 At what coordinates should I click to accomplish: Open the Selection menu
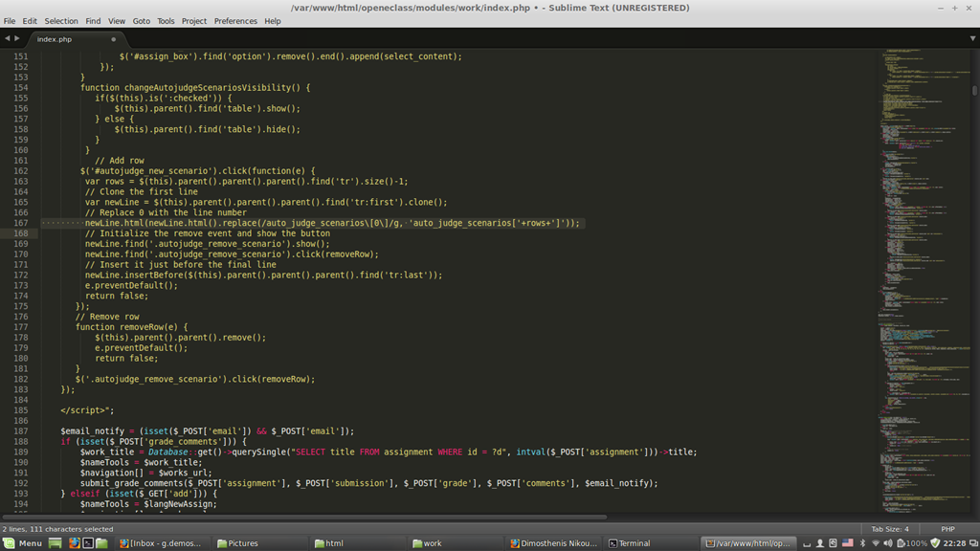pos(61,21)
